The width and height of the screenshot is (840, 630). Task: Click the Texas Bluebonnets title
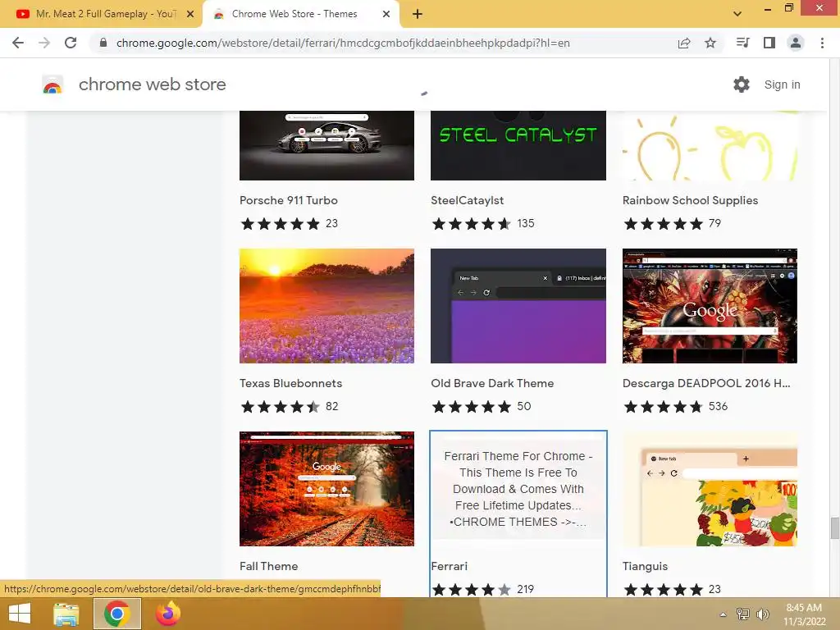coord(290,383)
